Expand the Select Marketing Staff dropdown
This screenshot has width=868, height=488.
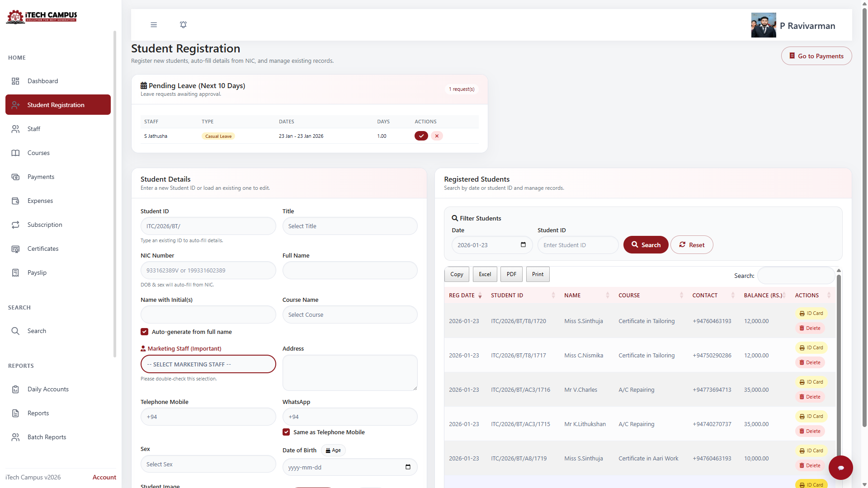208,364
